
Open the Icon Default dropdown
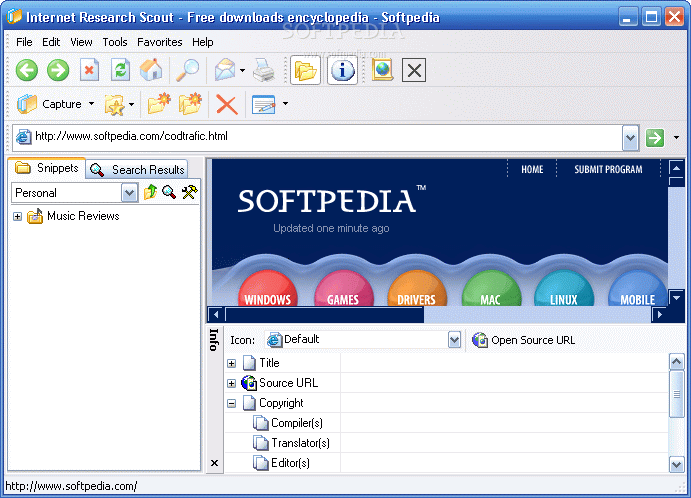point(454,340)
